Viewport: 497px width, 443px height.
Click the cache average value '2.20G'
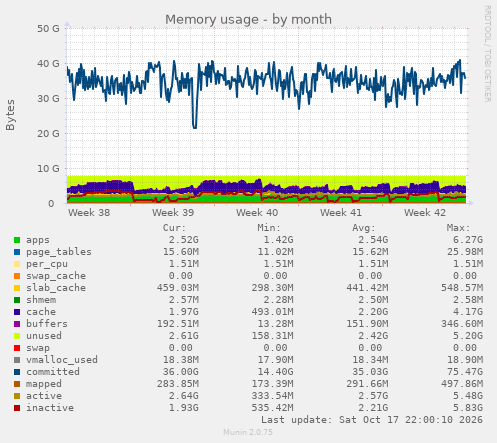click(x=373, y=312)
